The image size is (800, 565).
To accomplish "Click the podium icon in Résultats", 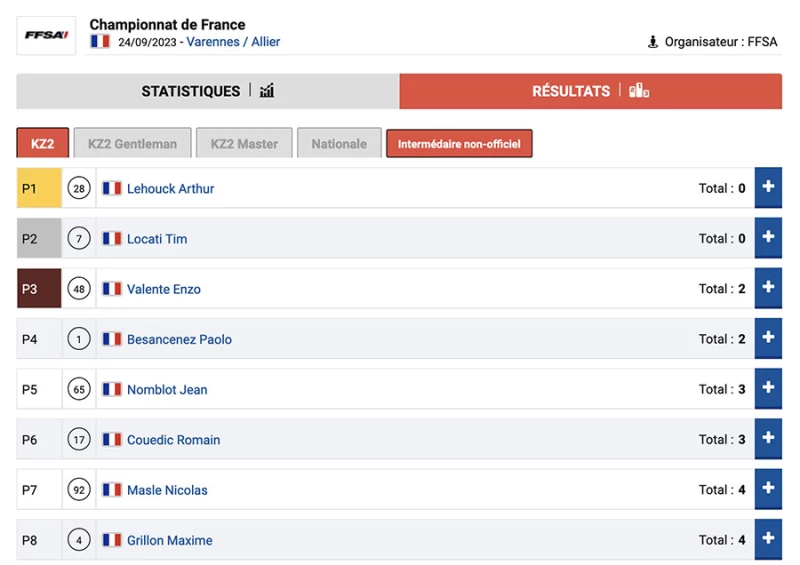I will click(639, 91).
